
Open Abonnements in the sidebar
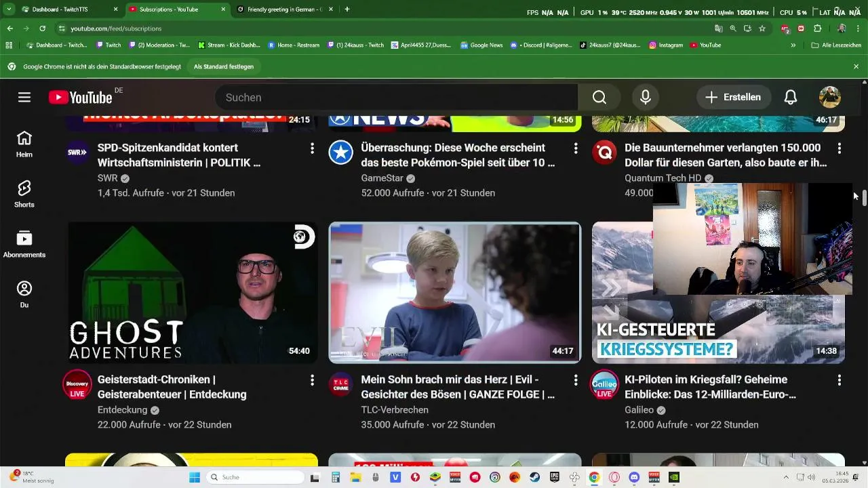(24, 244)
